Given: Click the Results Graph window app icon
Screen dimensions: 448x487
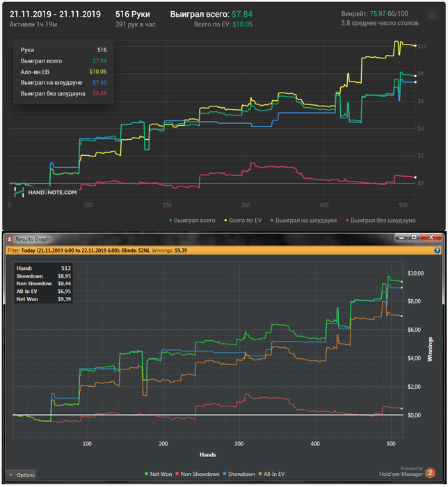Looking at the screenshot, I should coord(10,239).
